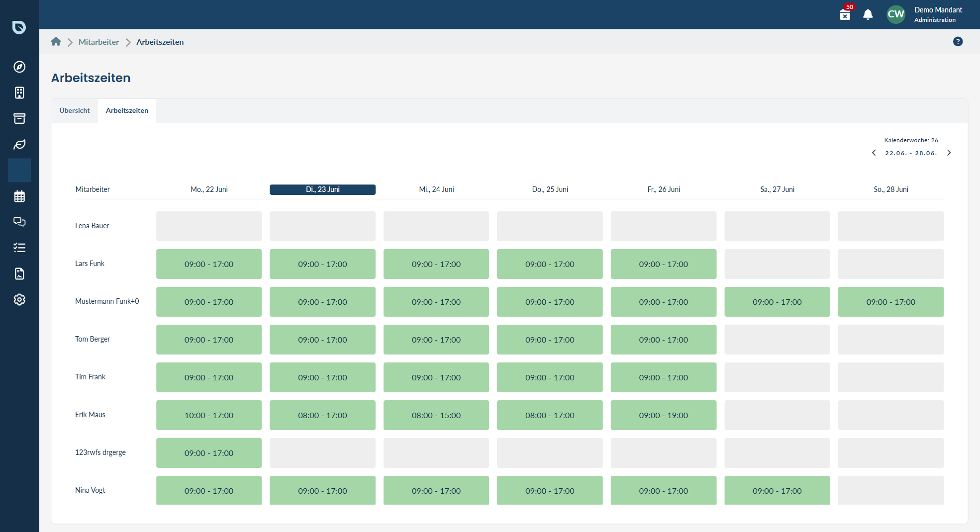Click the So., 28 Juni column header

click(x=891, y=189)
